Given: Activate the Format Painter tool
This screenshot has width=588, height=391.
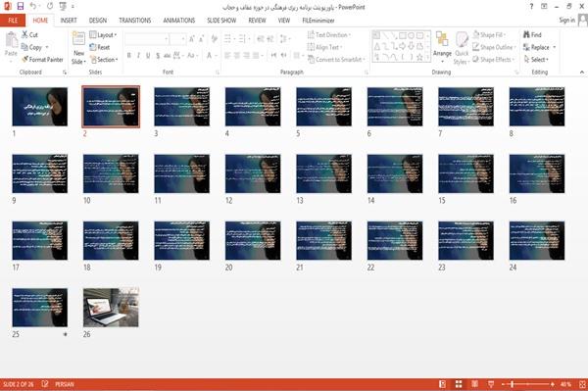Looking at the screenshot, I should point(42,59).
